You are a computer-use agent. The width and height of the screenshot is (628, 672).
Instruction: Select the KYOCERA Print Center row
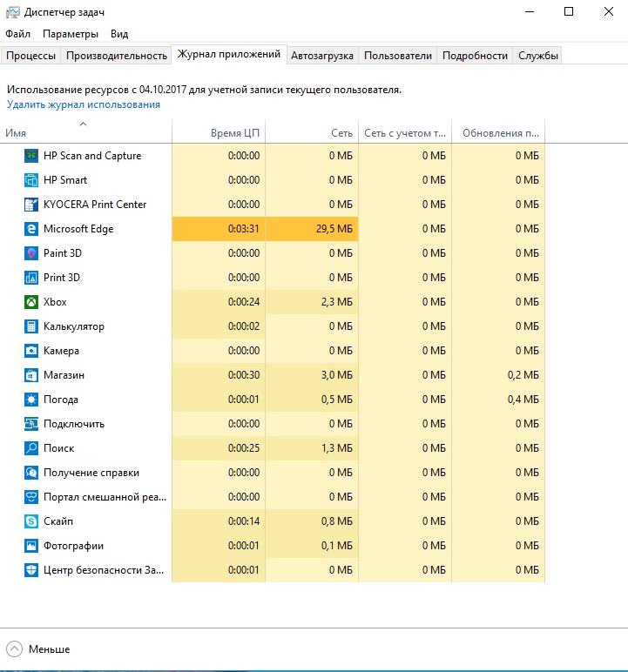95,205
